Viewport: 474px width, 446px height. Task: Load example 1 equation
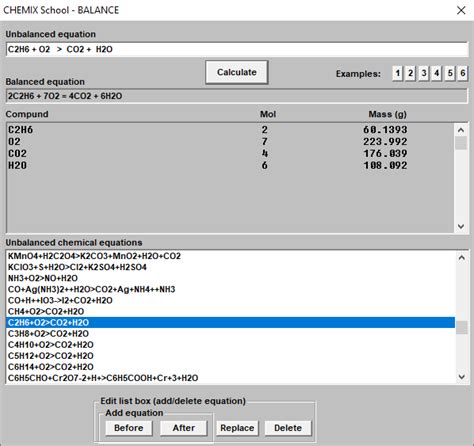(397, 73)
